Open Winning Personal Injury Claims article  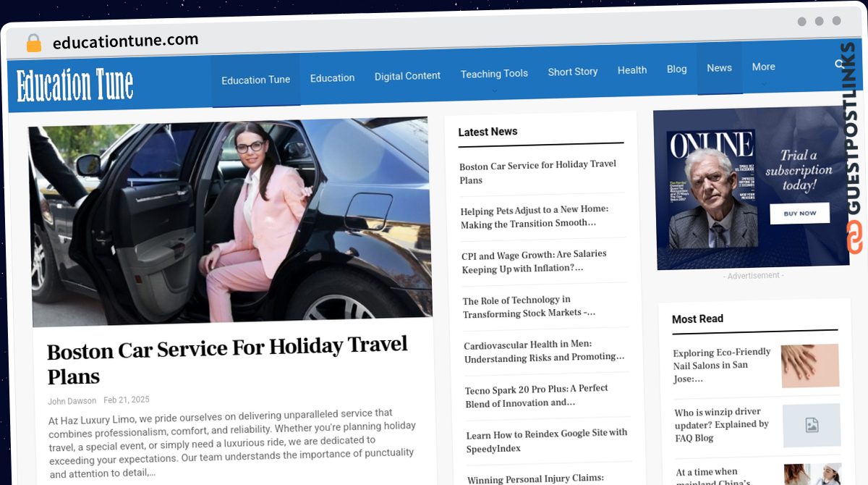pyautogui.click(x=535, y=479)
